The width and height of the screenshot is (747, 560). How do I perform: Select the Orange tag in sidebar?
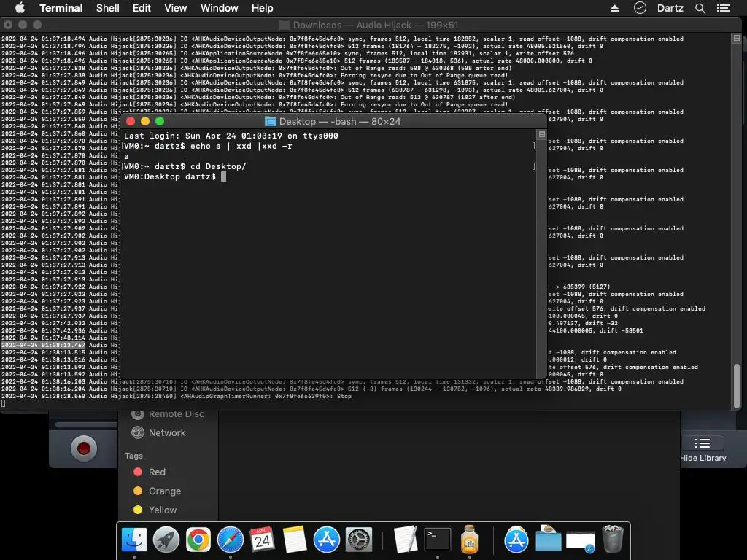158,491
